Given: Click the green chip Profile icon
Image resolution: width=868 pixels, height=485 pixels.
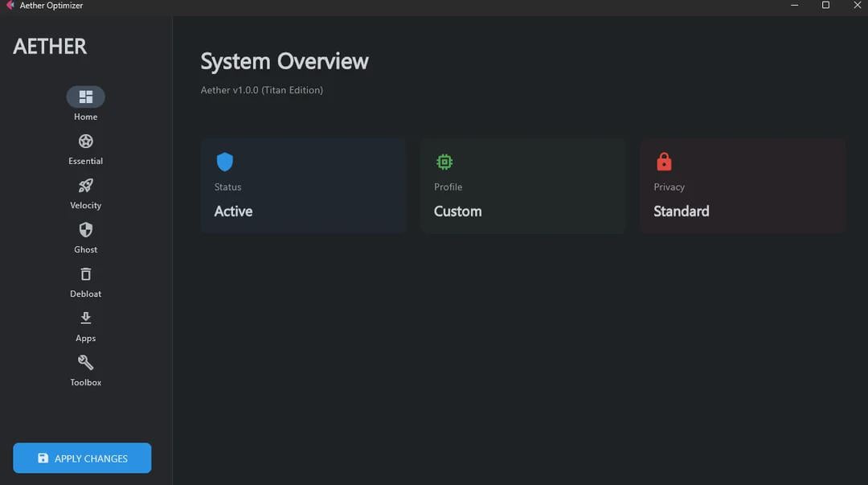Looking at the screenshot, I should [x=444, y=162].
